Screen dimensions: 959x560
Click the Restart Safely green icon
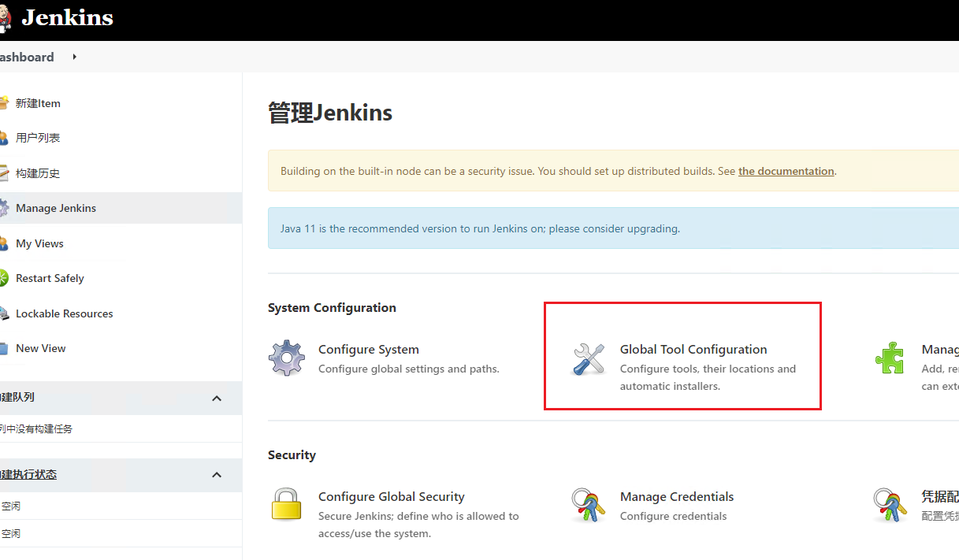tap(4, 278)
